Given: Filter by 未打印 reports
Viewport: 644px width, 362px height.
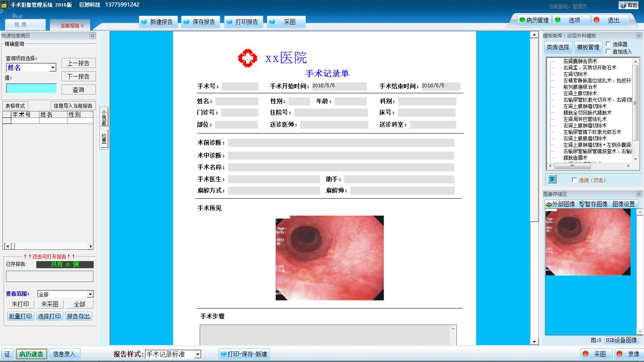Looking at the screenshot, I should 20,304.
